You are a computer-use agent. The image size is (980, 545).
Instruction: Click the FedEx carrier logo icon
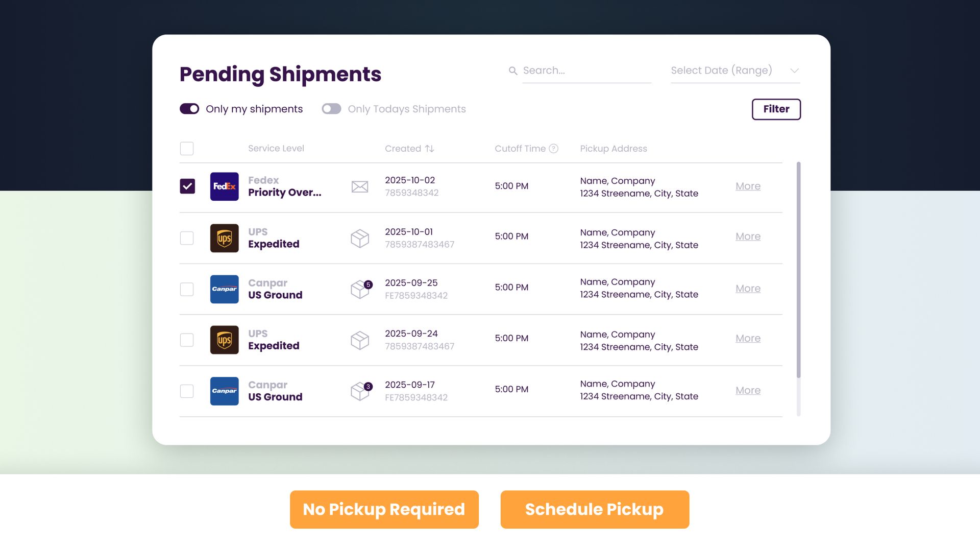(224, 186)
